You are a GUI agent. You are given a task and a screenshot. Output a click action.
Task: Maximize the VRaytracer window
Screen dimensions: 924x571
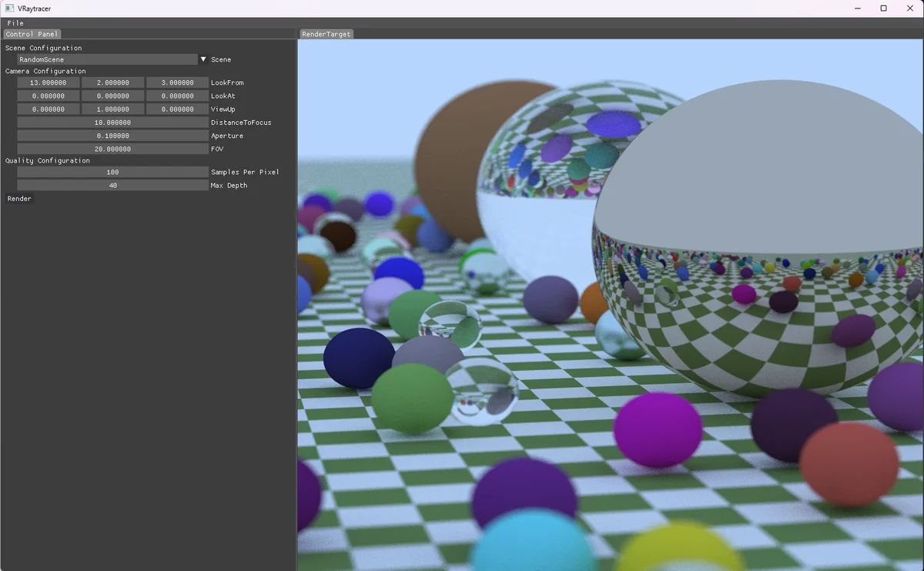click(884, 8)
